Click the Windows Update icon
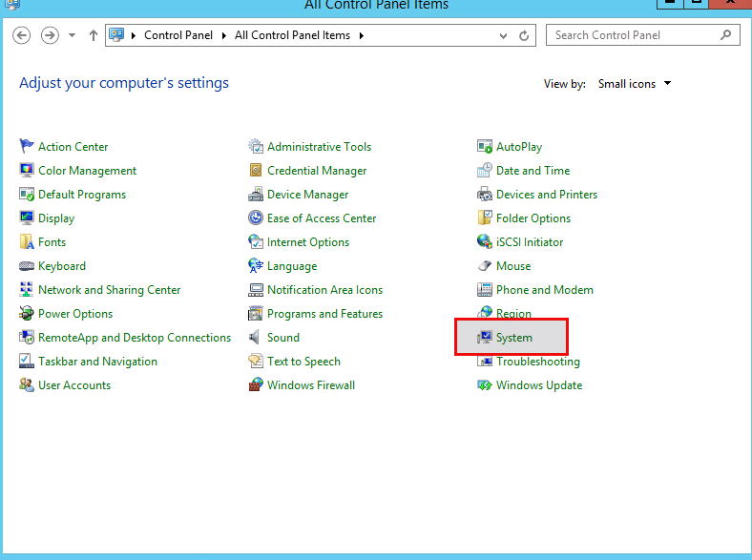This screenshot has height=560, width=752. [x=485, y=385]
